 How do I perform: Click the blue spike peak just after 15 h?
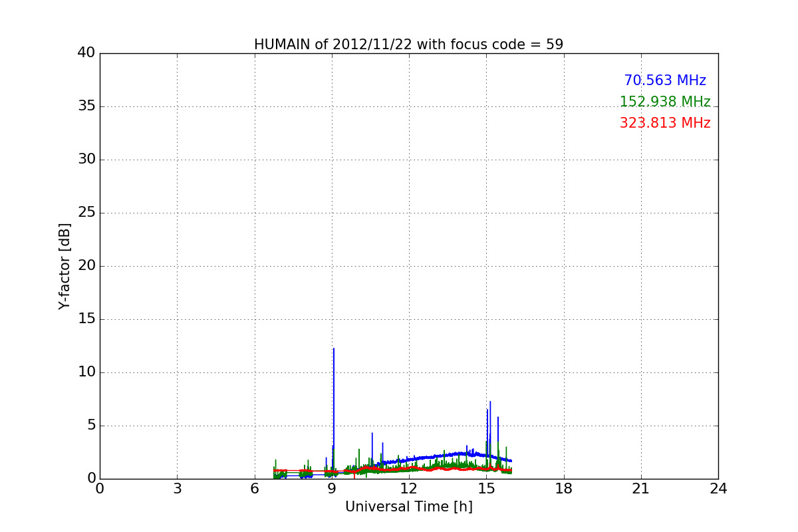point(490,402)
